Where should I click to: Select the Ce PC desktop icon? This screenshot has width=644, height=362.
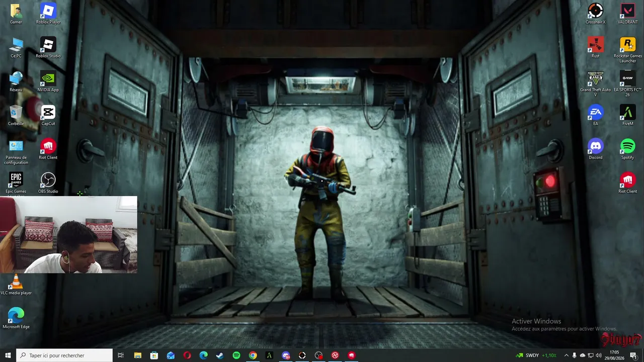16,48
